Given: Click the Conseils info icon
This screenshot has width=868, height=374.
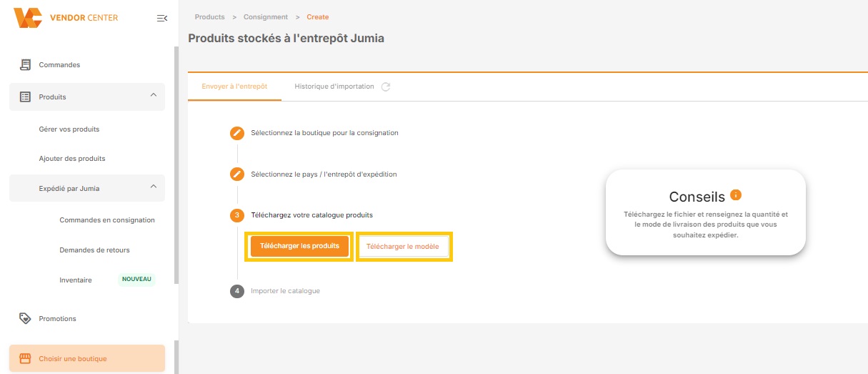Looking at the screenshot, I should [736, 195].
